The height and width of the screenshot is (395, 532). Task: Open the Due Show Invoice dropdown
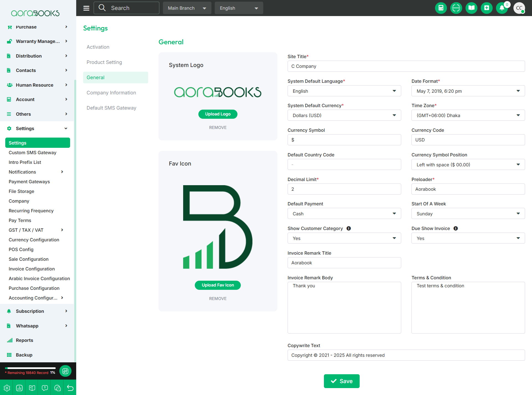click(468, 238)
